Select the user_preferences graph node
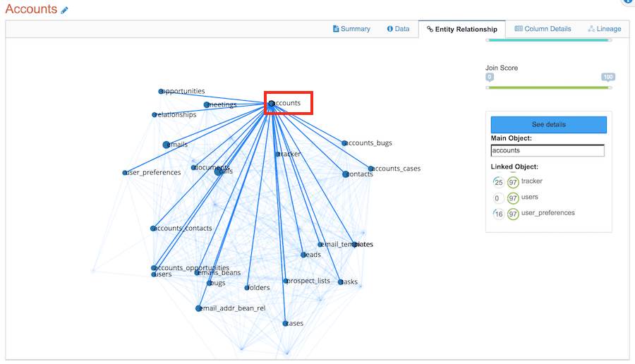 click(x=125, y=173)
